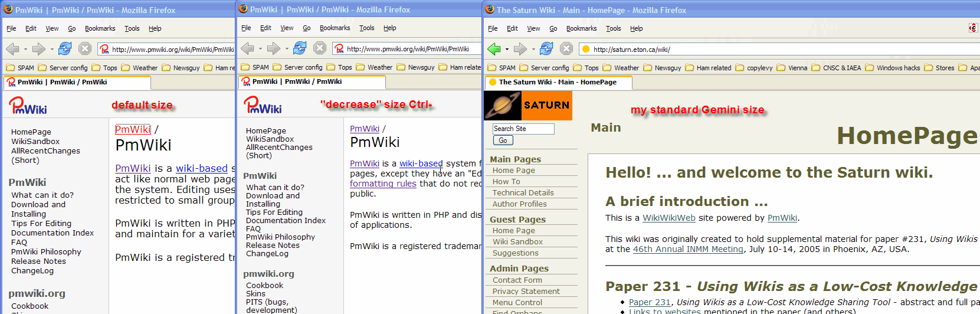980x314 pixels.
Task: Click the 46th Annual INMM Meeting link
Action: tap(688, 249)
